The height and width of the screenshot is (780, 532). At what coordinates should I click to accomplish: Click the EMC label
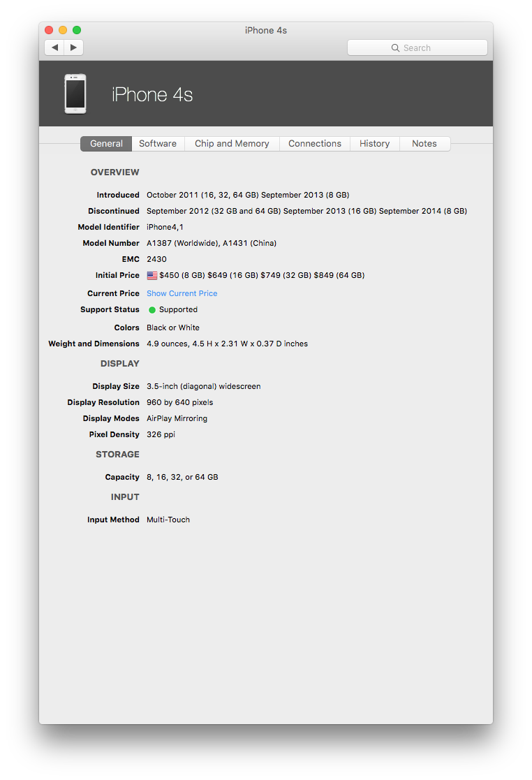(131, 259)
